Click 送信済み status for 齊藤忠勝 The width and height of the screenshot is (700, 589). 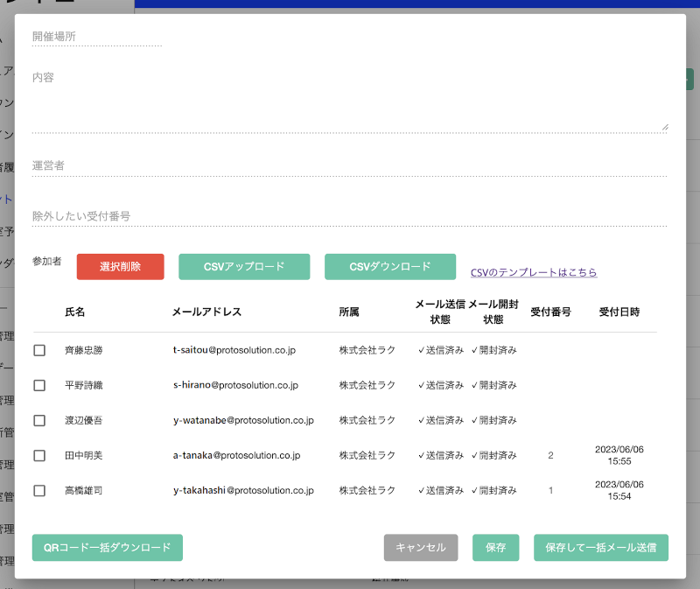pos(441,350)
